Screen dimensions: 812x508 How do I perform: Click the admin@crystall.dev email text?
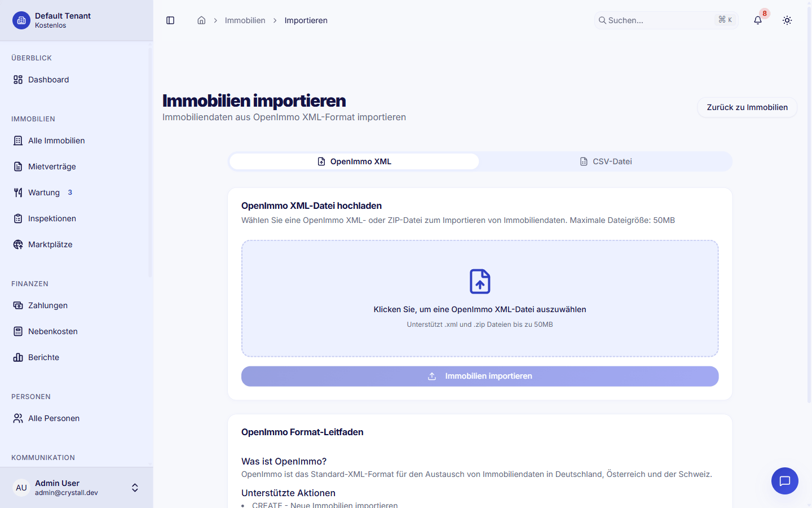(x=67, y=493)
